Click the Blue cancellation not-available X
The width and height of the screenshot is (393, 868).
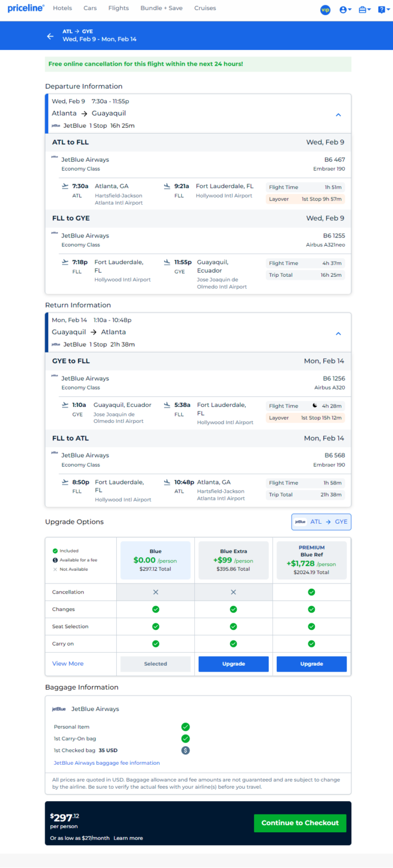pyautogui.click(x=155, y=592)
